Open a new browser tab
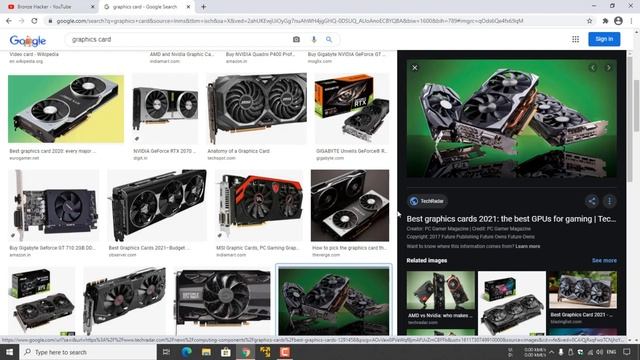640x360 pixels. pyautogui.click(x=203, y=7)
